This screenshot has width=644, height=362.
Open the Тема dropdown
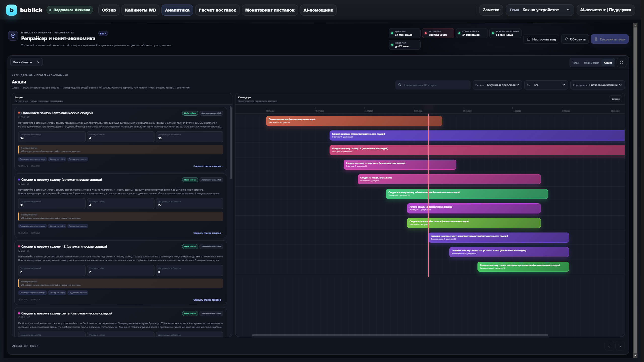coord(539,10)
